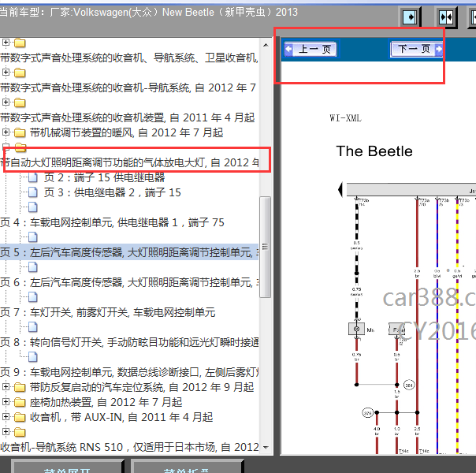Viewport: 476px width, 473px height.
Task: Open 页 9：车载电网控制单元, 数据总线诊断接口
Action: pos(129,372)
